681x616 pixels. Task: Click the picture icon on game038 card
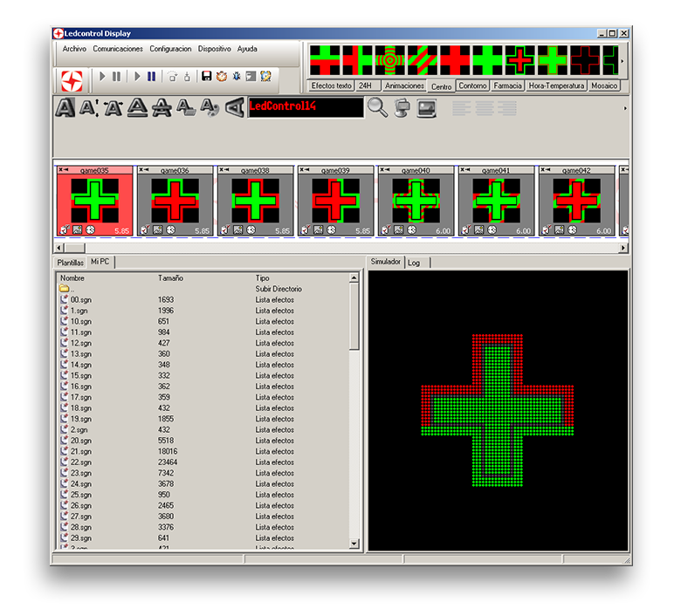click(x=238, y=229)
